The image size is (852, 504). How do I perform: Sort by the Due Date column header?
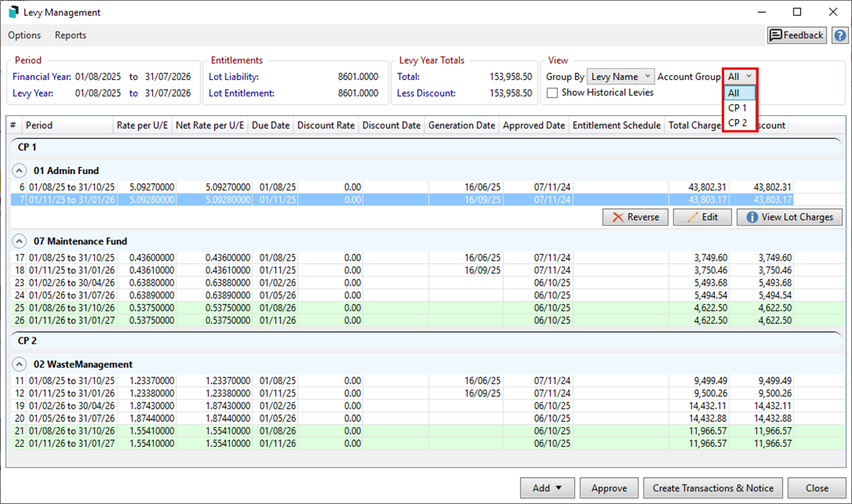pyautogui.click(x=270, y=125)
